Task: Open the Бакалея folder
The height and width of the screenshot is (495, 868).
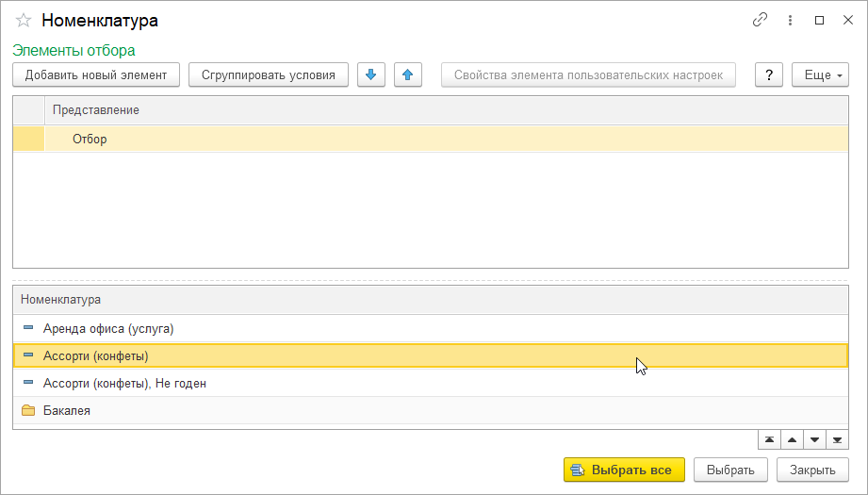Action: (x=66, y=410)
